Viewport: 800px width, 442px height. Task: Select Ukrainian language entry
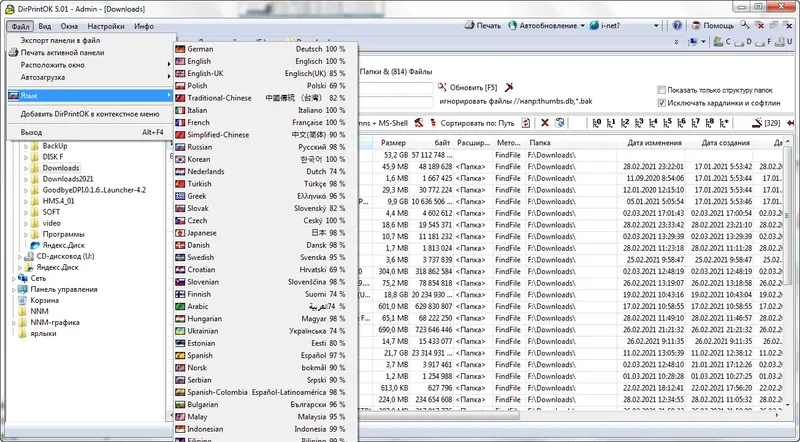coord(265,331)
